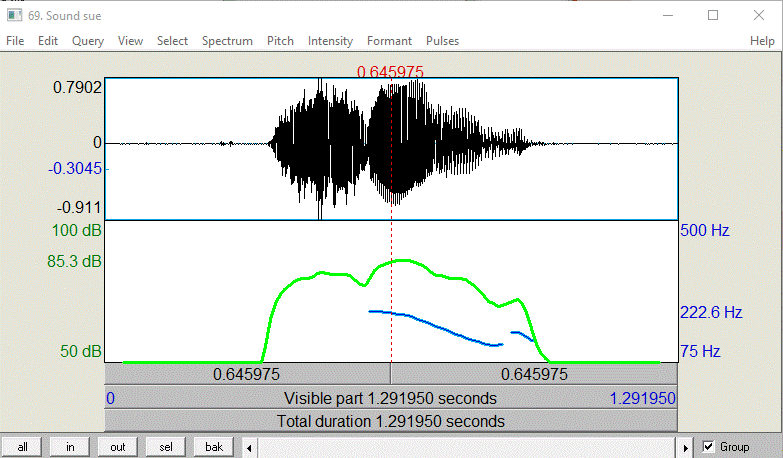Close the Sound sue window
Viewport: 783px width, 458px height.
(x=759, y=15)
